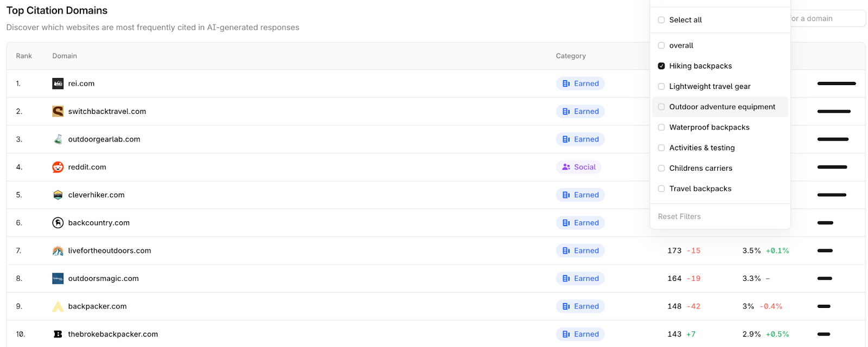The width and height of the screenshot is (868, 347).
Task: Click Reset Filters in the dropdown
Action: 679,216
